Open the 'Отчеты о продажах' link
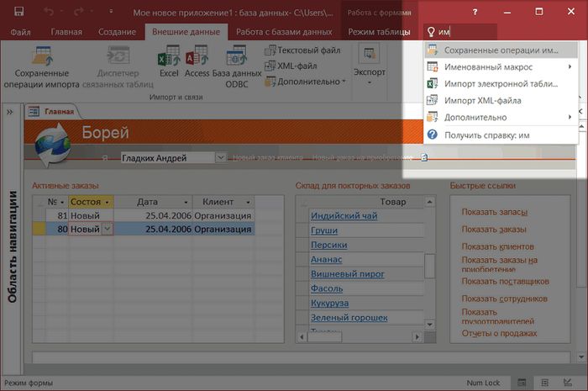 499,334
